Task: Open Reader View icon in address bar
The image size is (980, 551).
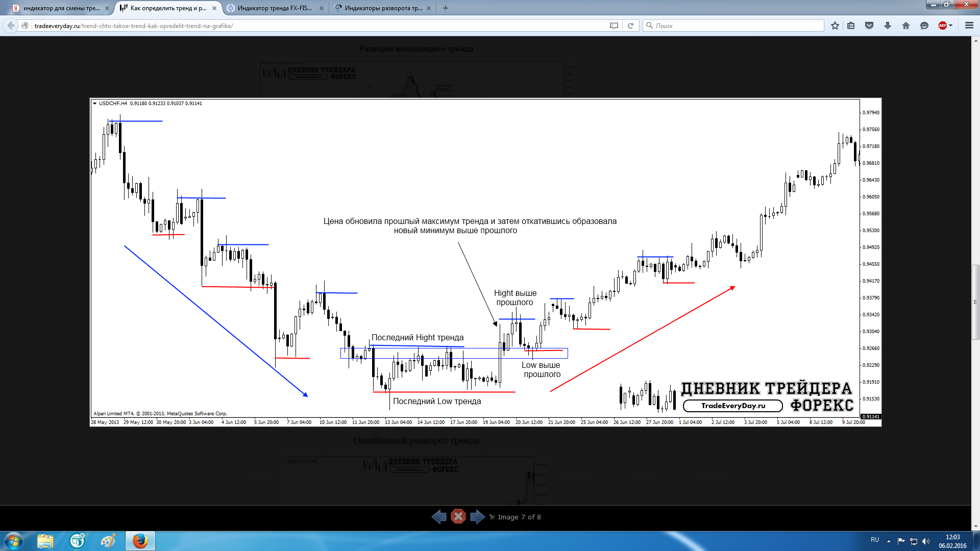Action: coord(614,26)
